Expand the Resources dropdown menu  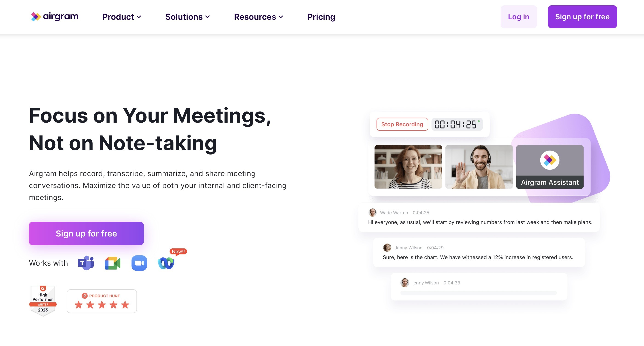point(258,17)
